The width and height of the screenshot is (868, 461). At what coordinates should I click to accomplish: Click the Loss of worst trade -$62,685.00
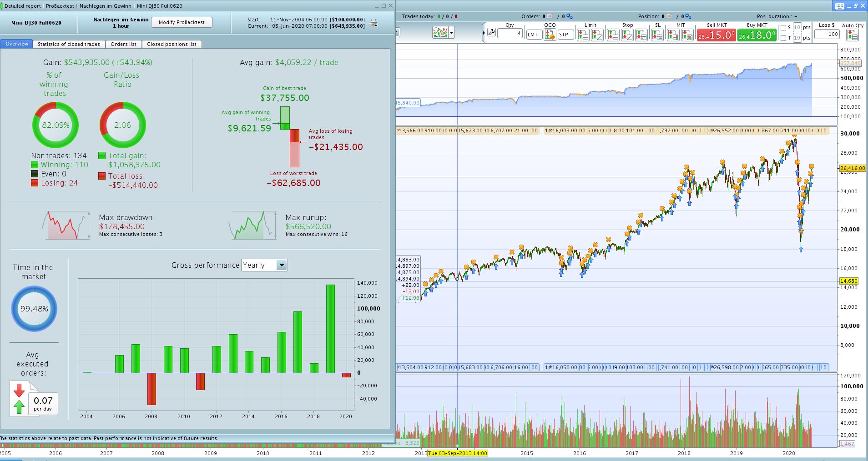point(294,183)
